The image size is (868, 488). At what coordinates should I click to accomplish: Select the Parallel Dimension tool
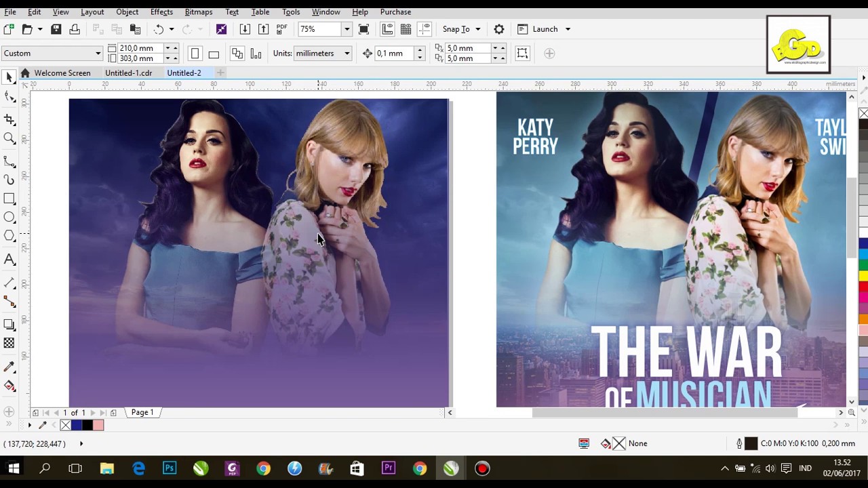click(9, 283)
